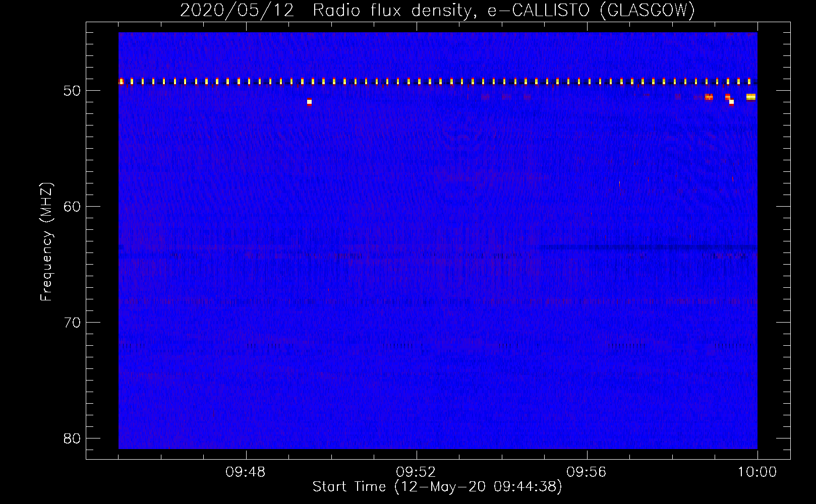The image size is (816, 504).
Task: Click the isolated burst near 51 MHz at 09:49
Action: click(x=309, y=102)
